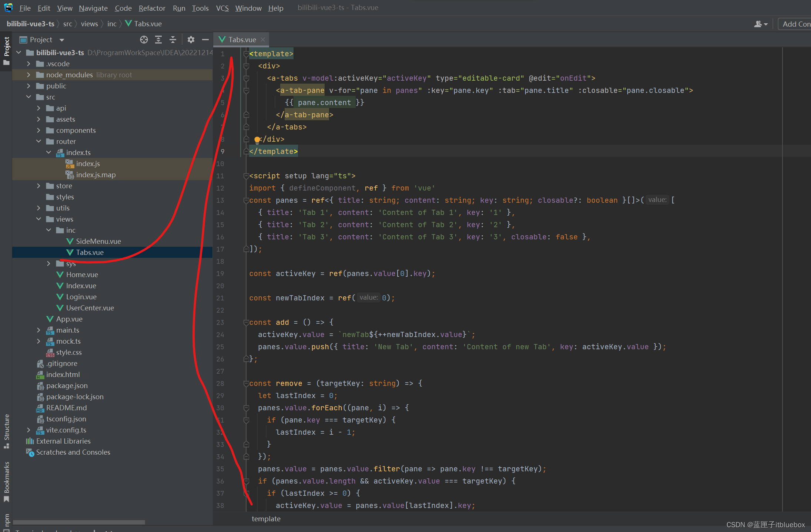Hide the Project panel with minimize dash
Screen dimensions: 811x532
[x=205, y=40]
